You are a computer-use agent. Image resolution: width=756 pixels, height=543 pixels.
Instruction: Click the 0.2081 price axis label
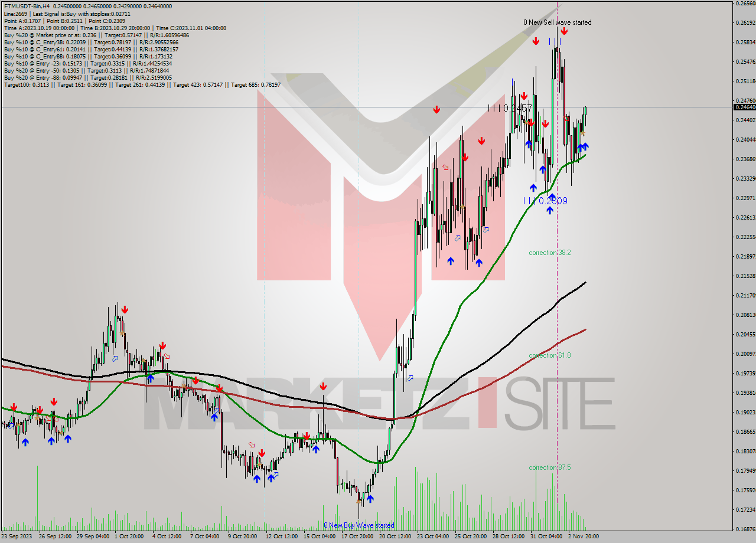click(745, 315)
